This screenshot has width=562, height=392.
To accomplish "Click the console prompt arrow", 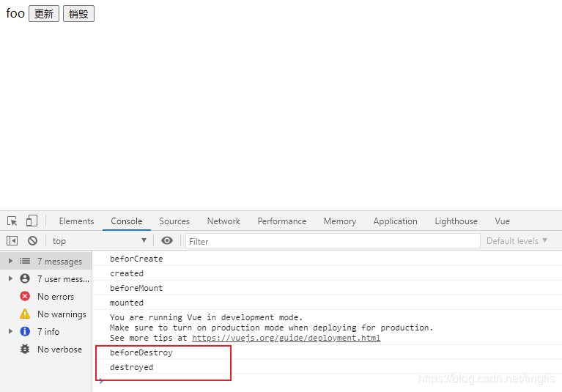I will (101, 381).
